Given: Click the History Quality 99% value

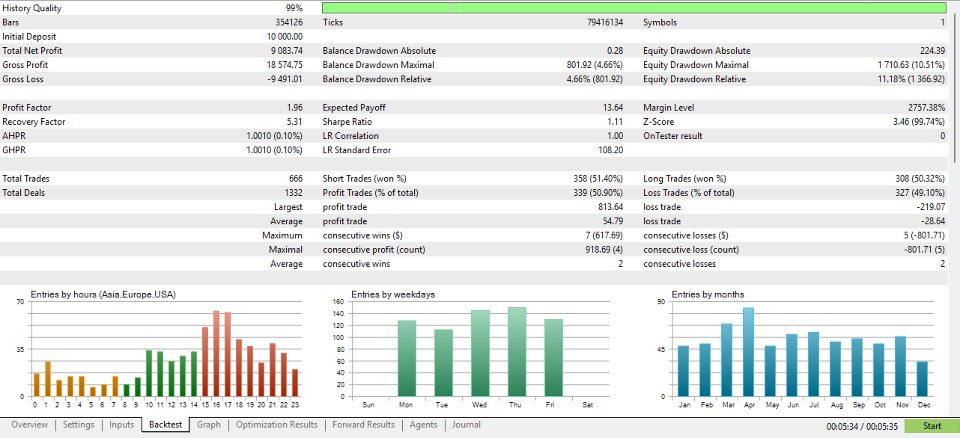Looking at the screenshot, I should pos(293,9).
